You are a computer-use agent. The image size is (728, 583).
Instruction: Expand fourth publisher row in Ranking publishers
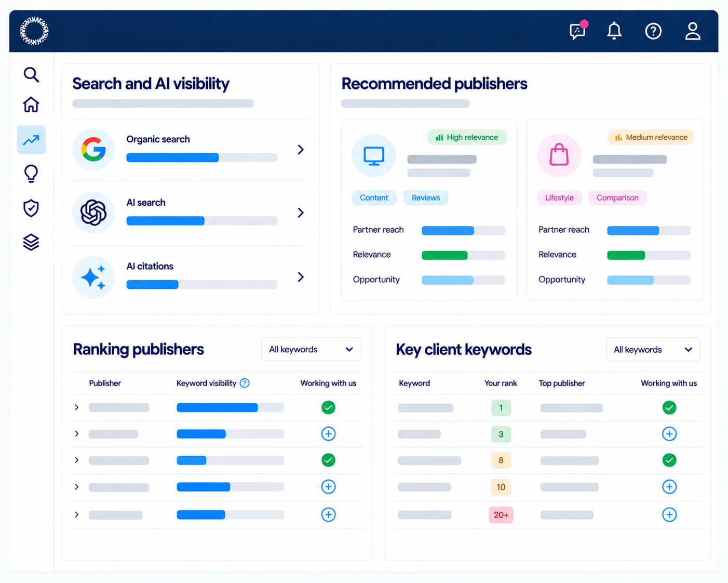77,487
